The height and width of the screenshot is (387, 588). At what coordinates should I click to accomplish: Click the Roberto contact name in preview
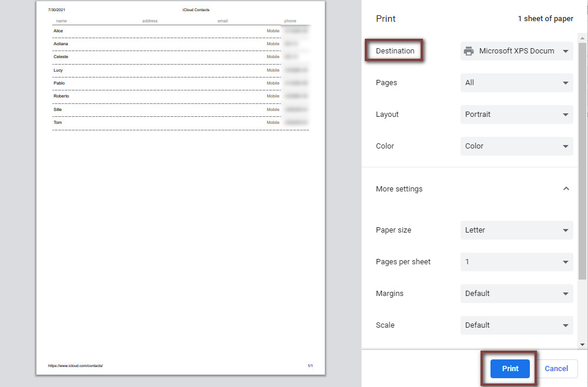coord(61,96)
